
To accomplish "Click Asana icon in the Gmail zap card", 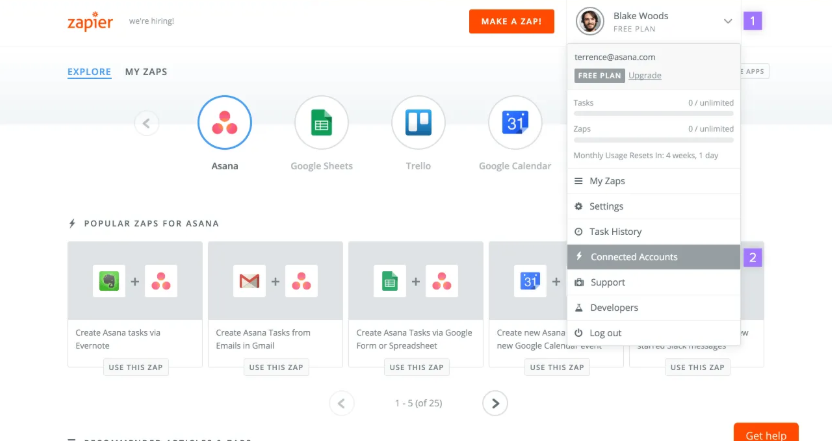I will pyautogui.click(x=301, y=281).
